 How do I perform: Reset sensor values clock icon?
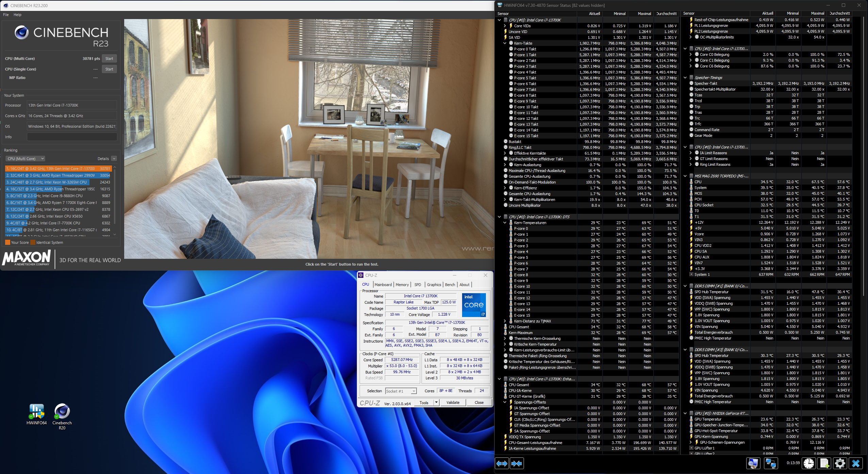pos(809,463)
